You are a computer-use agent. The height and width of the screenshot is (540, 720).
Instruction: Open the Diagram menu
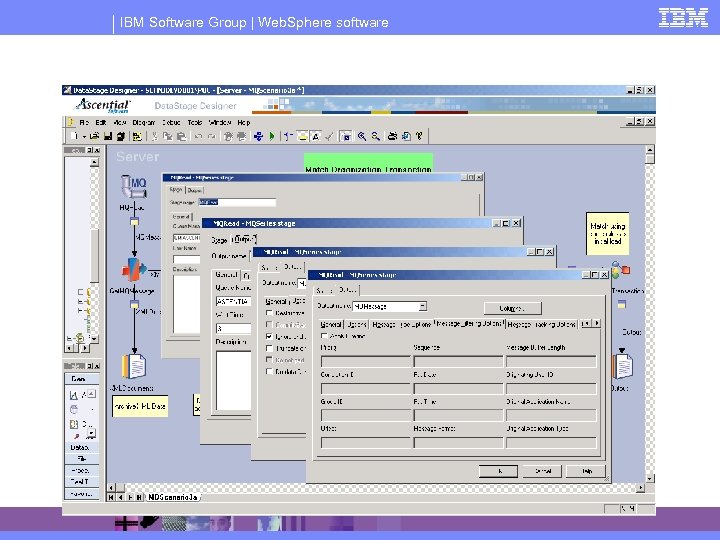tap(144, 123)
